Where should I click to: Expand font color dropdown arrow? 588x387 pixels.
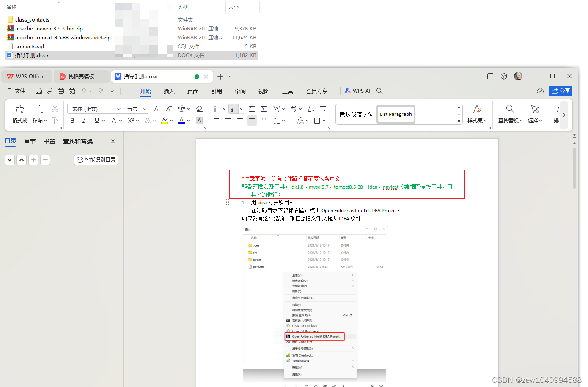tap(188, 121)
